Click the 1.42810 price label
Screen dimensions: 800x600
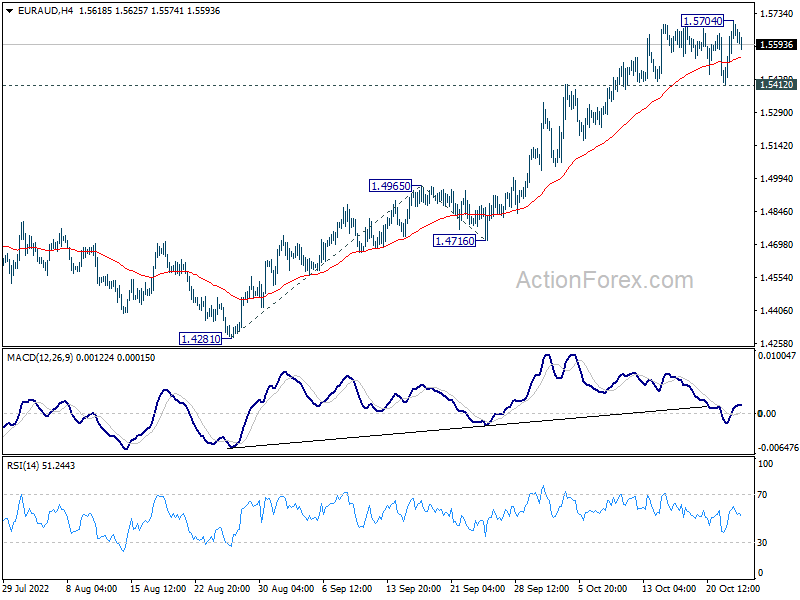pyautogui.click(x=201, y=338)
